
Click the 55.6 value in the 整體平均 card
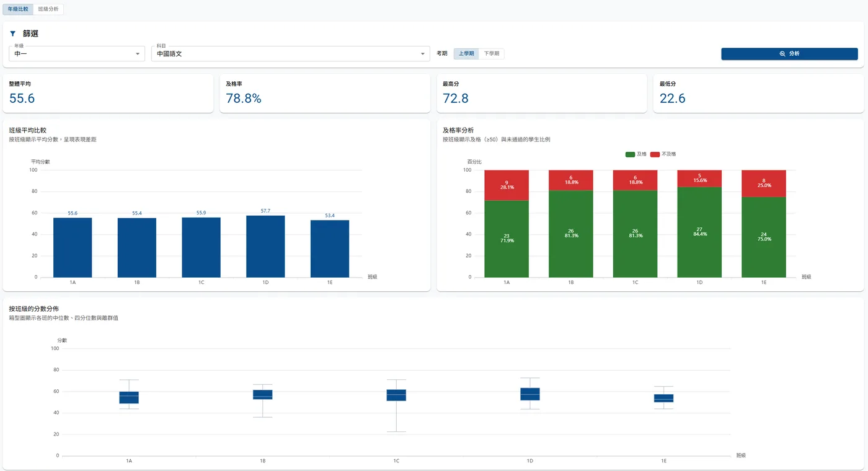tap(22, 98)
